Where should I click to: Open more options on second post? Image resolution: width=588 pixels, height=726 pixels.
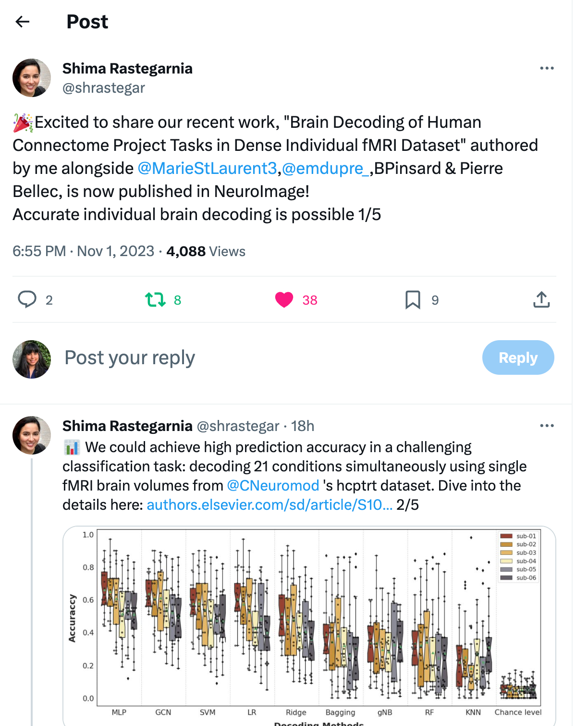pyautogui.click(x=547, y=426)
